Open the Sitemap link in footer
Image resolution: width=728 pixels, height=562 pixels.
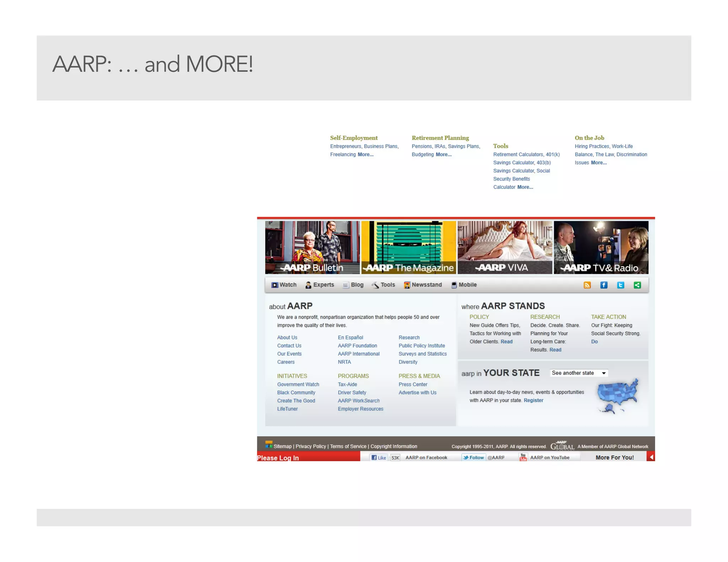click(282, 447)
